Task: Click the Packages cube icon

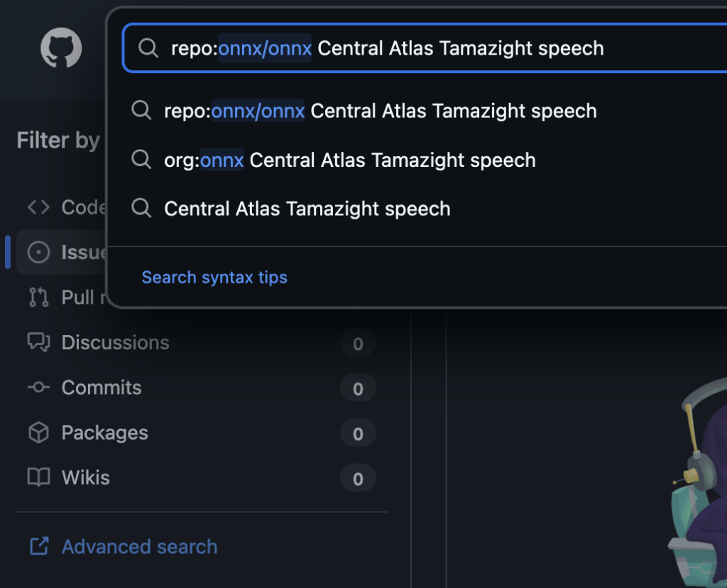Action: click(x=38, y=432)
